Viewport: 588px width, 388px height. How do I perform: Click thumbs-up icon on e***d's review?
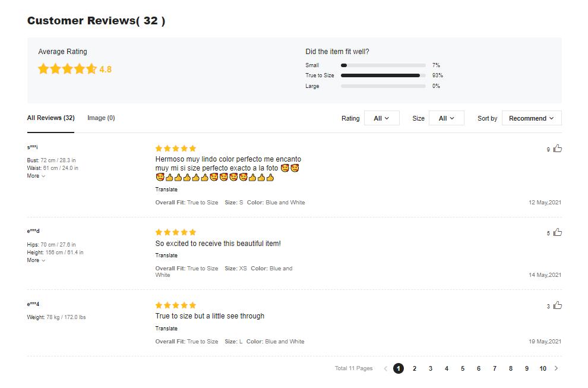pyautogui.click(x=558, y=232)
